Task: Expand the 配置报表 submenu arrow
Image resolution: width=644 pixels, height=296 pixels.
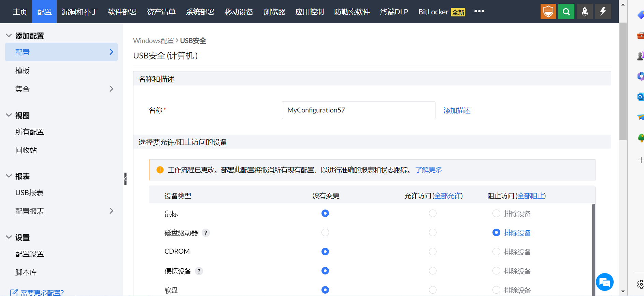Action: (111, 211)
